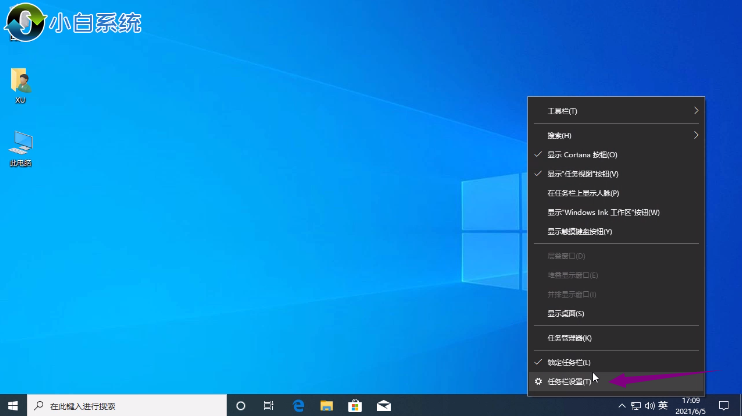Open Task View from the taskbar

268,406
